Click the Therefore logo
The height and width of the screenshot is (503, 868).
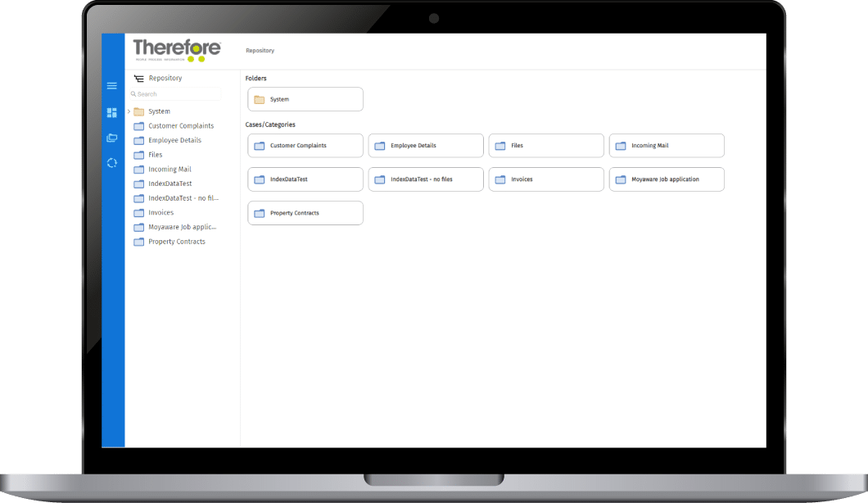177,50
